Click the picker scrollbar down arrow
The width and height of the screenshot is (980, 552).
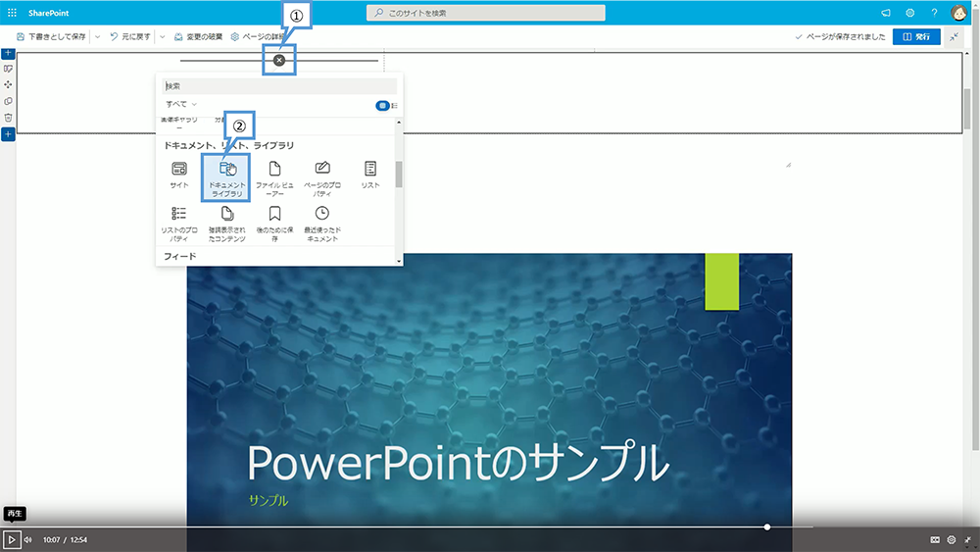click(399, 262)
